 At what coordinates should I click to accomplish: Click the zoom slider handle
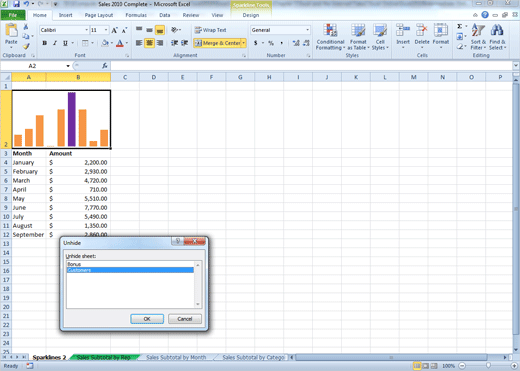[x=488, y=366]
